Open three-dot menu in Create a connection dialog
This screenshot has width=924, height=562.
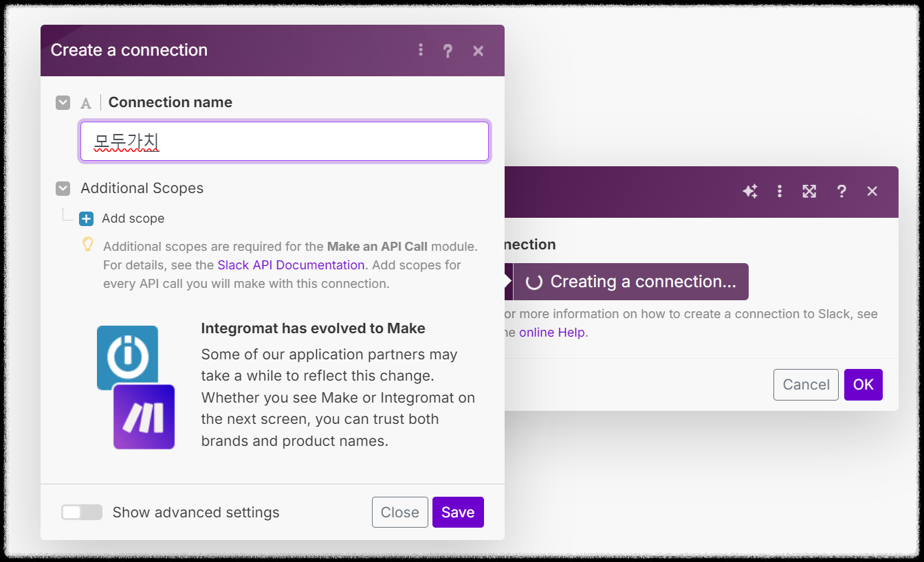[x=420, y=50]
